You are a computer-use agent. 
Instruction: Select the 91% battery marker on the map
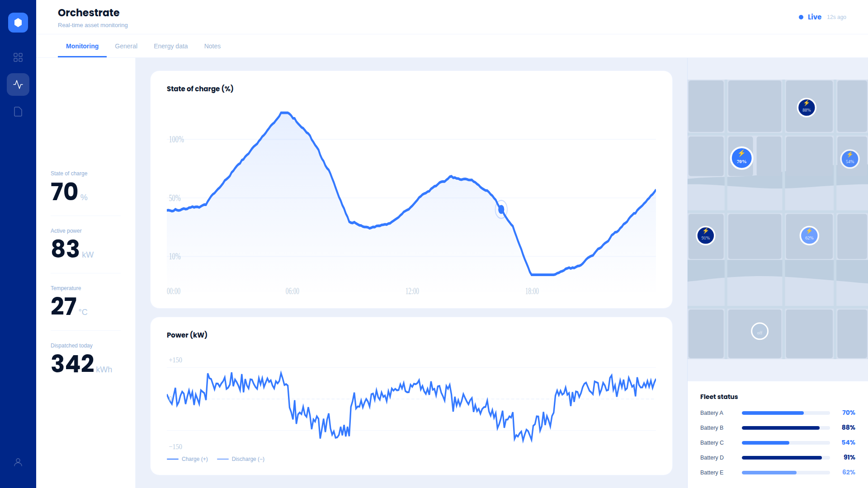point(706,236)
